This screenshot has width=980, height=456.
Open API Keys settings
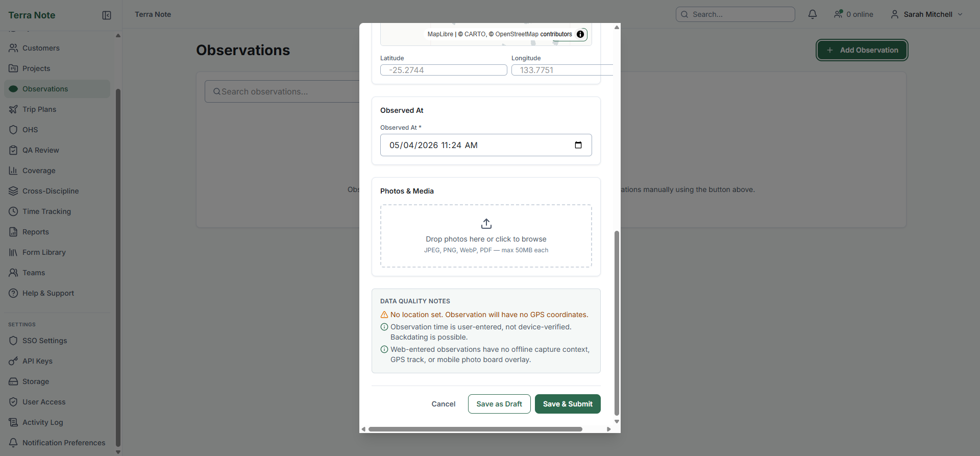(37, 361)
